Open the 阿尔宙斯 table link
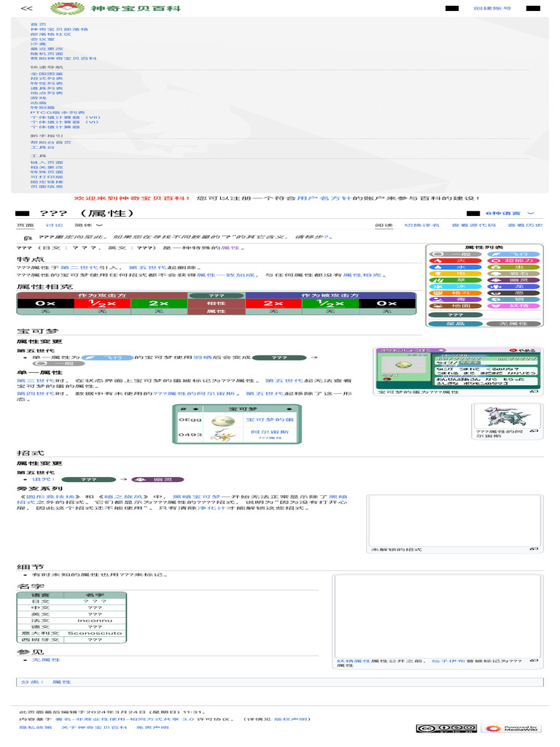 coord(270,432)
